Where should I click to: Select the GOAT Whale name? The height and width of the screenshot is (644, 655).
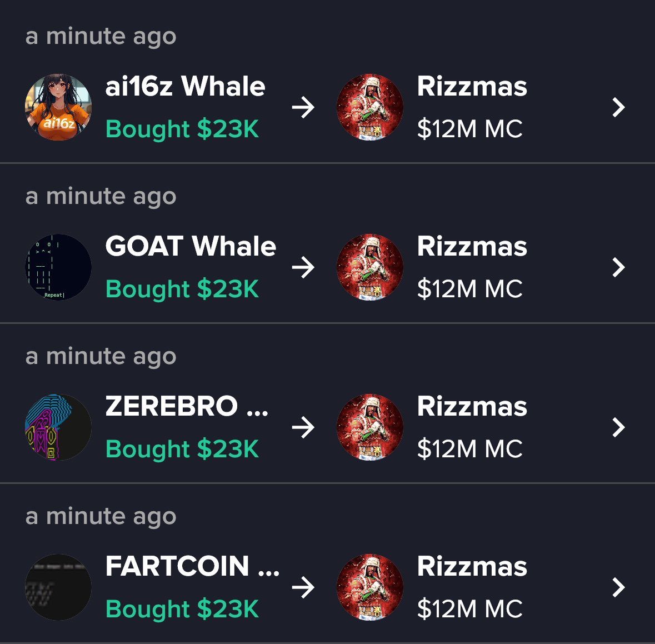[191, 246]
